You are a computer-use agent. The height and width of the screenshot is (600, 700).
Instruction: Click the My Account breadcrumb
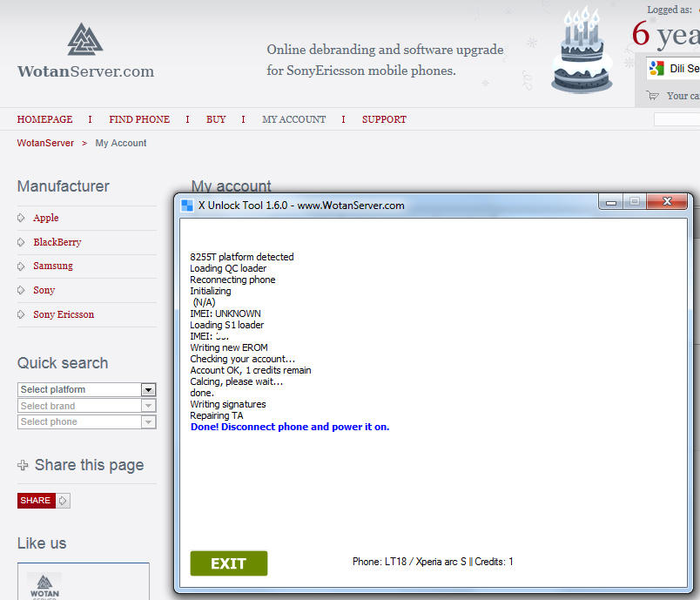coord(120,143)
